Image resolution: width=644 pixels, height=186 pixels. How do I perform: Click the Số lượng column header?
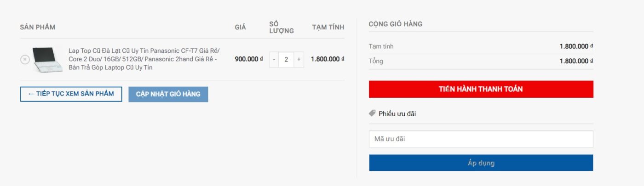click(x=282, y=27)
